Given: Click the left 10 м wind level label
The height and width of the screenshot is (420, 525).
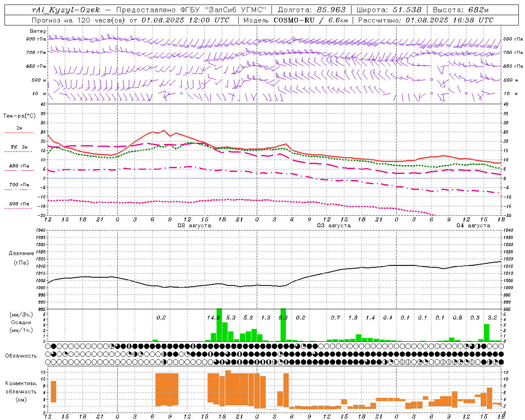Looking at the screenshot, I should (x=39, y=94).
